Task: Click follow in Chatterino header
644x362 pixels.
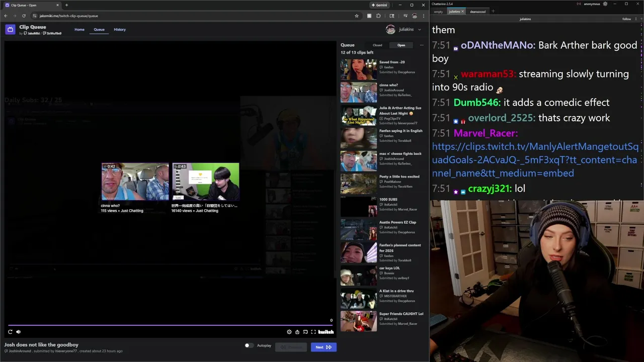Action: tap(626, 19)
